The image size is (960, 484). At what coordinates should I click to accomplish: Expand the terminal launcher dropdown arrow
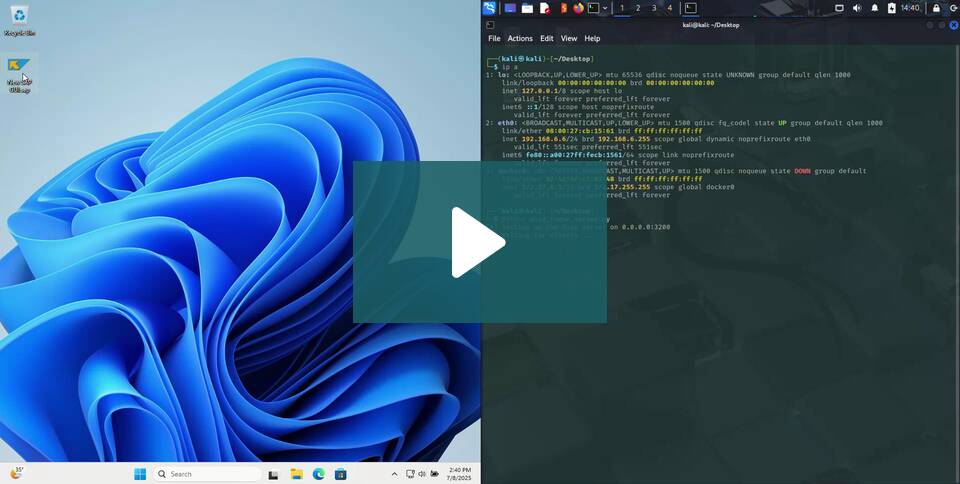pyautogui.click(x=605, y=8)
